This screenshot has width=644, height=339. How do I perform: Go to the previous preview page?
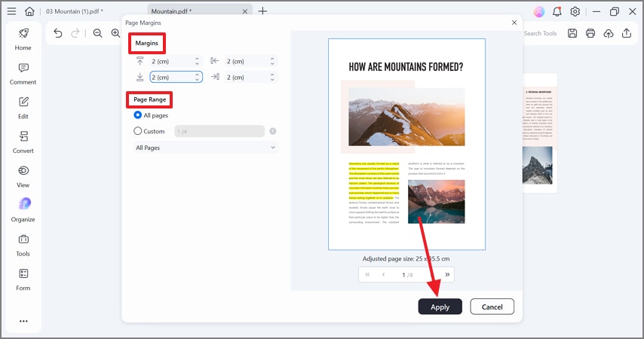[x=384, y=274]
